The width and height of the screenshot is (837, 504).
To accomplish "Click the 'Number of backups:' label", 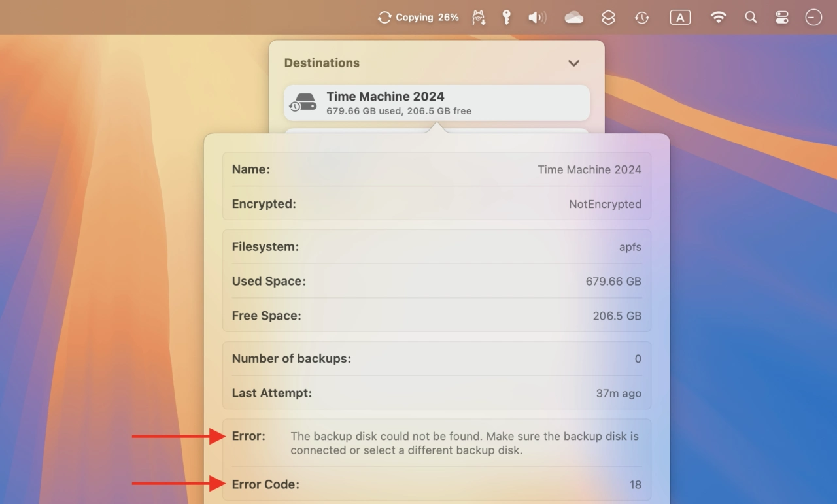I will coord(291,359).
